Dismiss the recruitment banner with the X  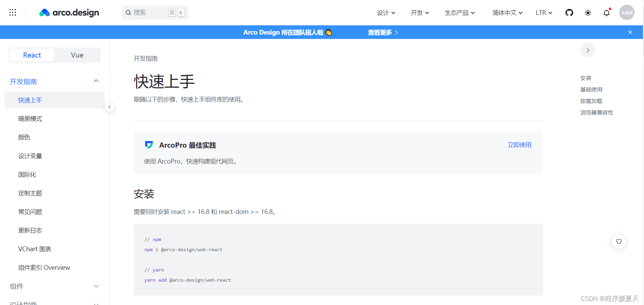click(x=630, y=32)
